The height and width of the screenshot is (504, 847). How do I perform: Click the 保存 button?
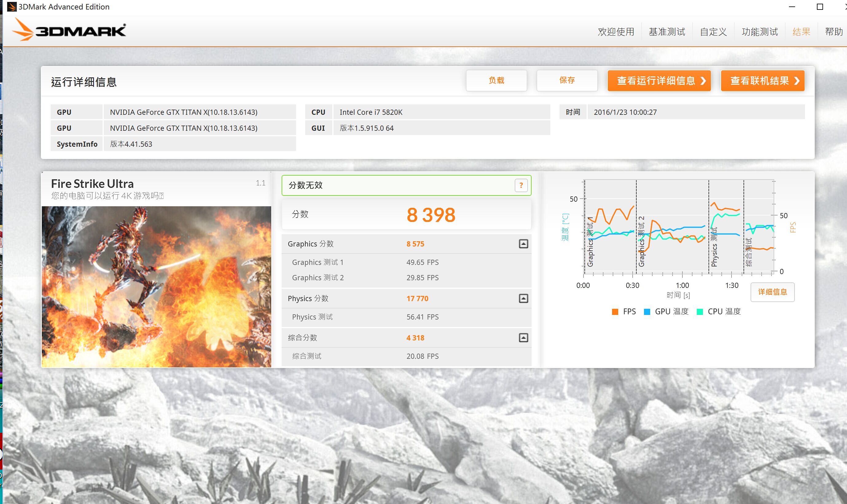point(567,80)
